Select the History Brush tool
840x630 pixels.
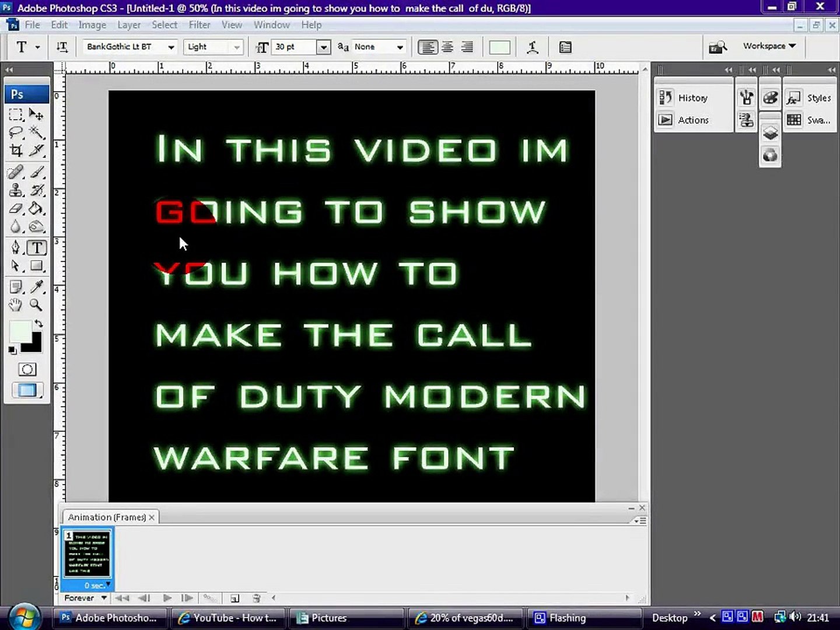coord(36,190)
